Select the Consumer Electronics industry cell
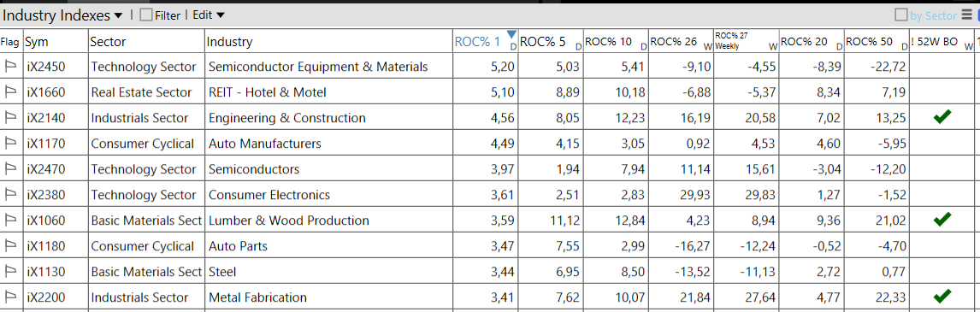 [x=269, y=195]
